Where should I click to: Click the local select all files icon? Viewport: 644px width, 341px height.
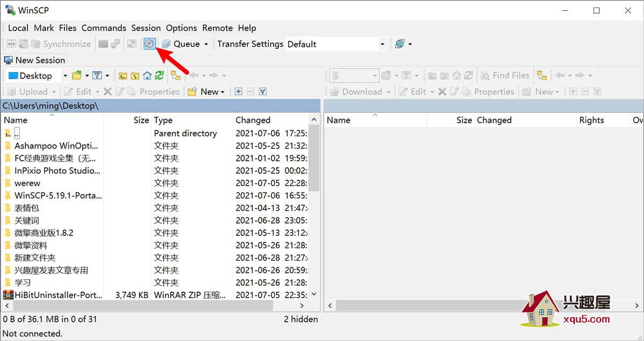pyautogui.click(x=262, y=92)
